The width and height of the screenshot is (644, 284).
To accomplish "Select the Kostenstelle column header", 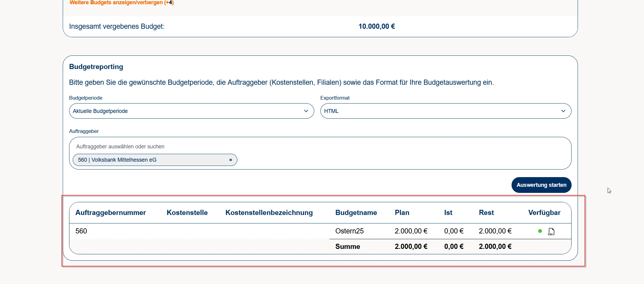I will click(187, 213).
